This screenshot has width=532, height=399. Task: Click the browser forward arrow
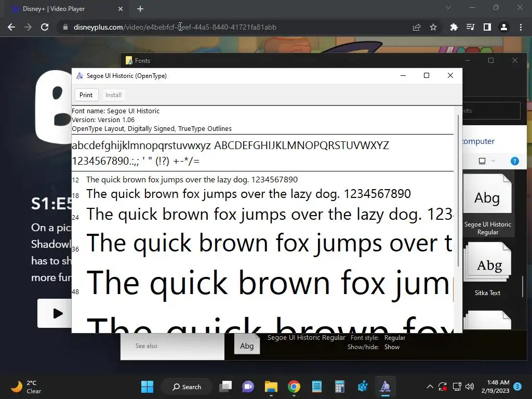28,27
